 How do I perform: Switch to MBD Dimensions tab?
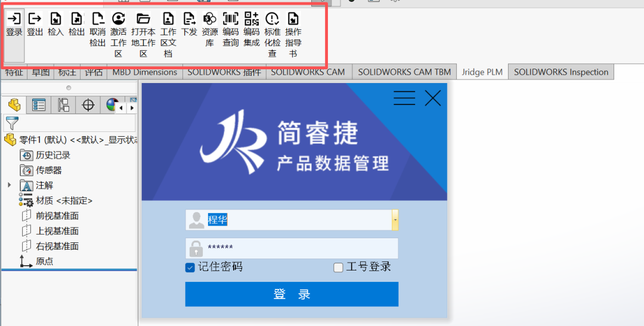[144, 72]
